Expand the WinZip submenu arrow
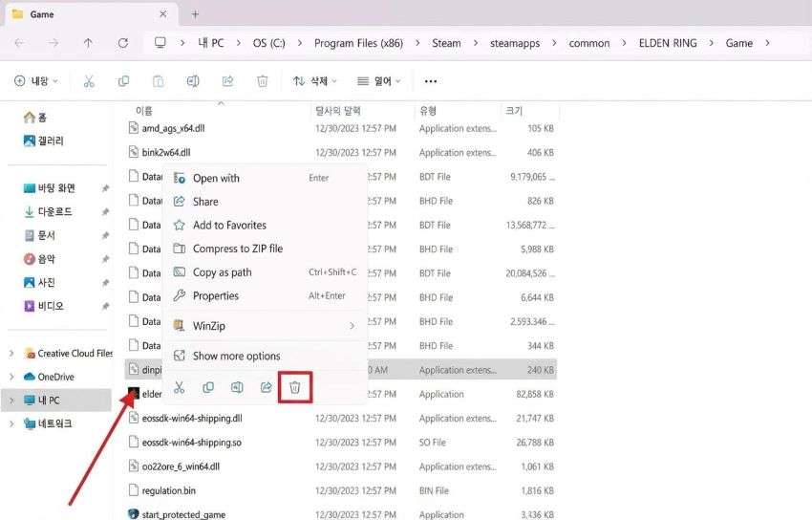812x520 pixels. coord(353,326)
